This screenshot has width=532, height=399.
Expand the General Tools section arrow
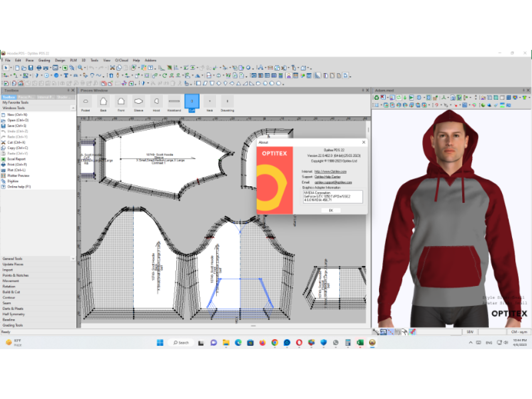pyautogui.click(x=73, y=259)
